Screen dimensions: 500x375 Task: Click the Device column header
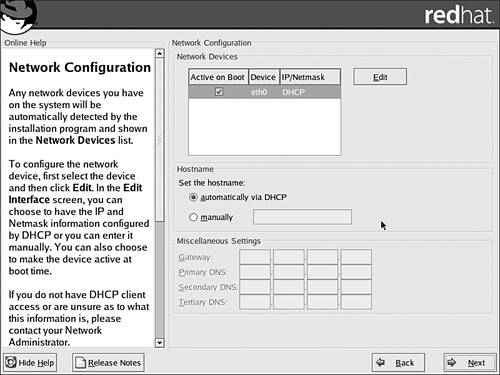coord(264,77)
